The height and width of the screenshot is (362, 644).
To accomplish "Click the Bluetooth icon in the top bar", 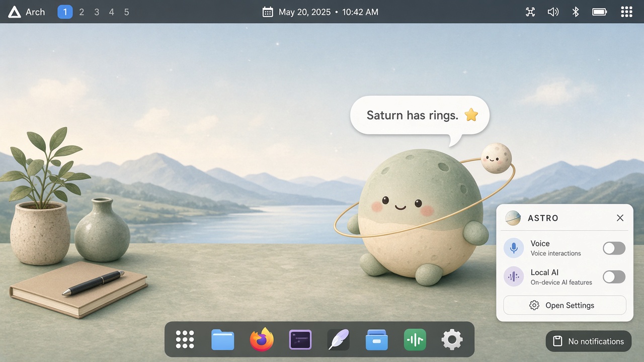I will pyautogui.click(x=576, y=12).
